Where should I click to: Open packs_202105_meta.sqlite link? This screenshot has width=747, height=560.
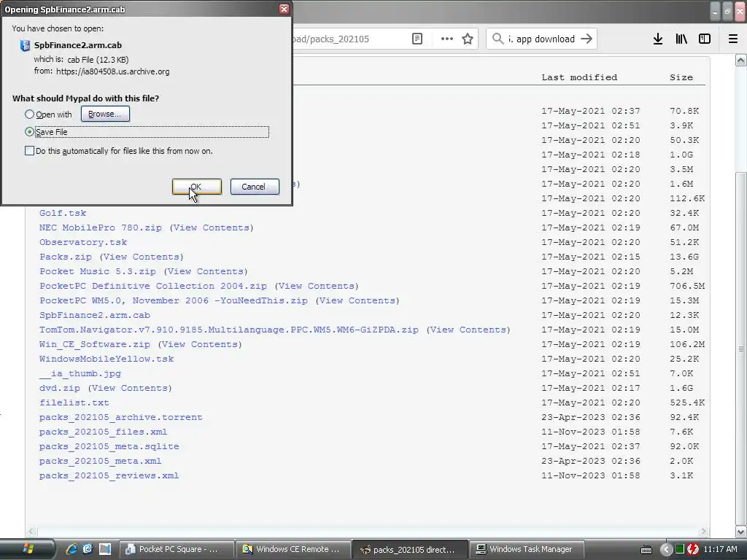[109, 447]
